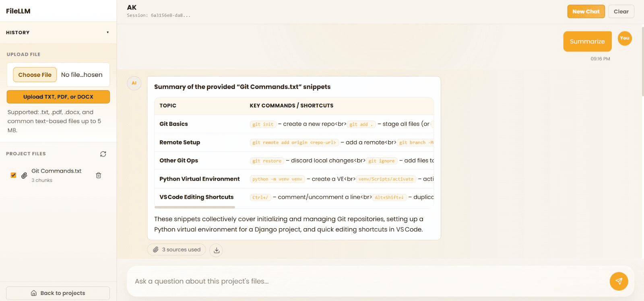644x301 pixels.
Task: Open the 3 sources used list
Action: point(177,250)
